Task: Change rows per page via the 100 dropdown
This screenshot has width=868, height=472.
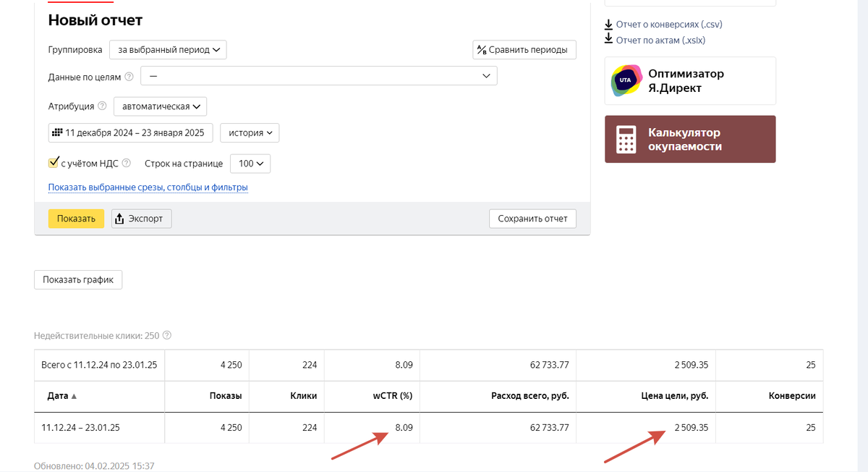Action: 250,164
